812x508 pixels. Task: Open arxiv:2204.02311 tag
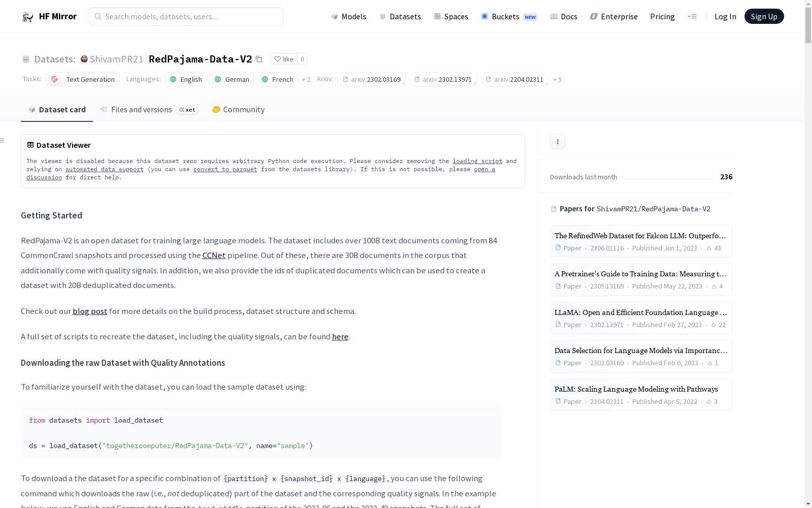tap(515, 79)
